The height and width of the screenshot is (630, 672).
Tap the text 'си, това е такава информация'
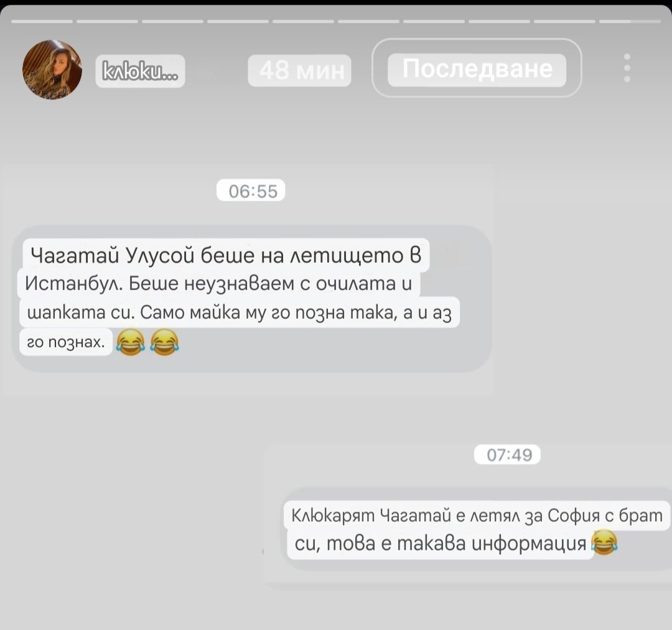pyautogui.click(x=440, y=544)
